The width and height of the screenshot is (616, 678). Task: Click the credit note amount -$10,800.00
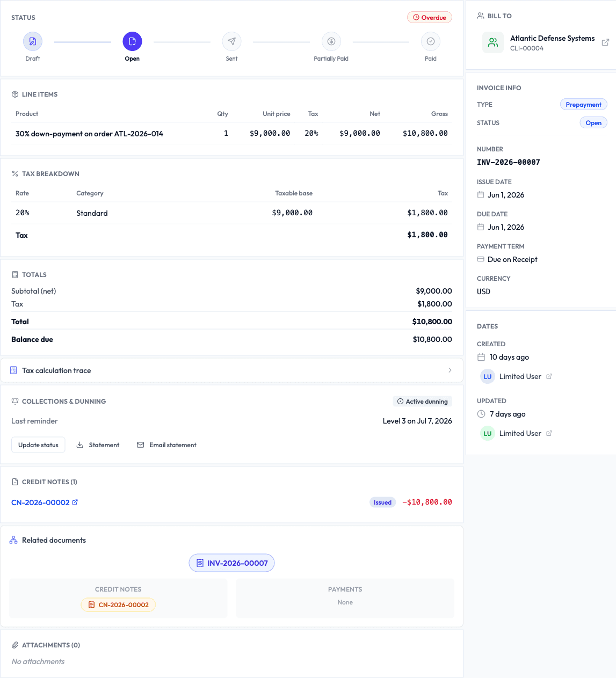[x=427, y=502]
